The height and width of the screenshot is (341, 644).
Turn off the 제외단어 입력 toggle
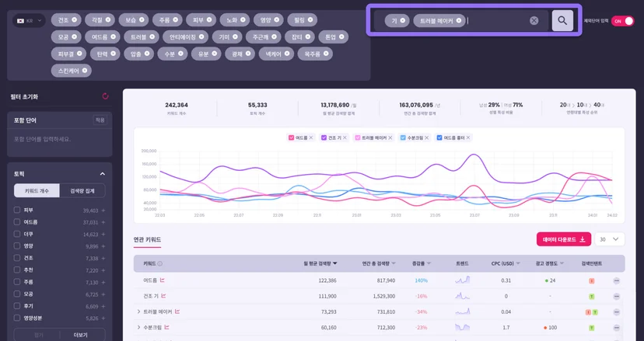tap(623, 21)
